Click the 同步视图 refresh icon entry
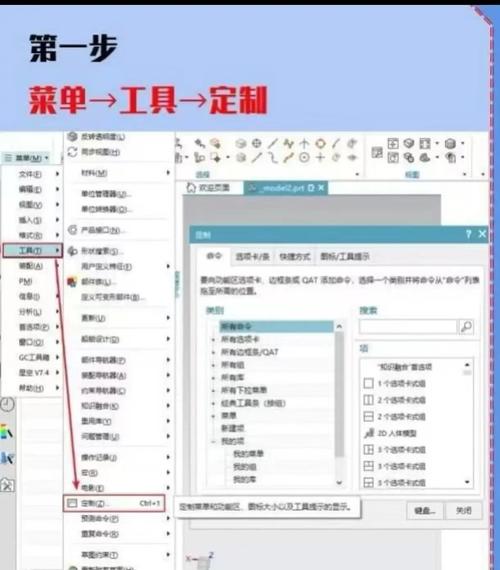The image size is (500, 570). coord(73,152)
